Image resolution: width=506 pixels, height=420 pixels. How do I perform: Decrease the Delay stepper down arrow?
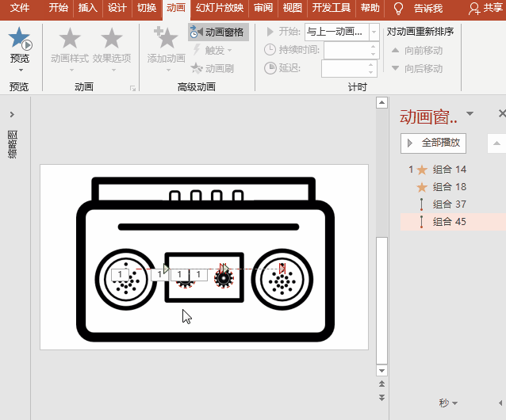(371, 73)
